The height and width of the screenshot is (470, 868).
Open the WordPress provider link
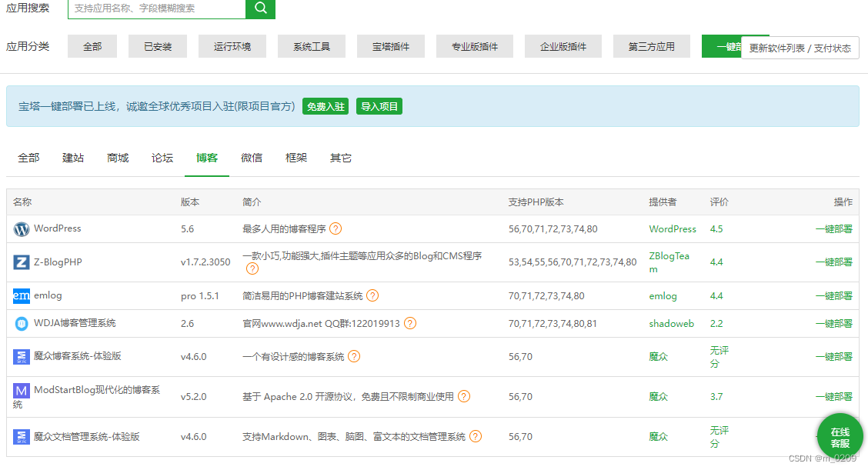(673, 228)
